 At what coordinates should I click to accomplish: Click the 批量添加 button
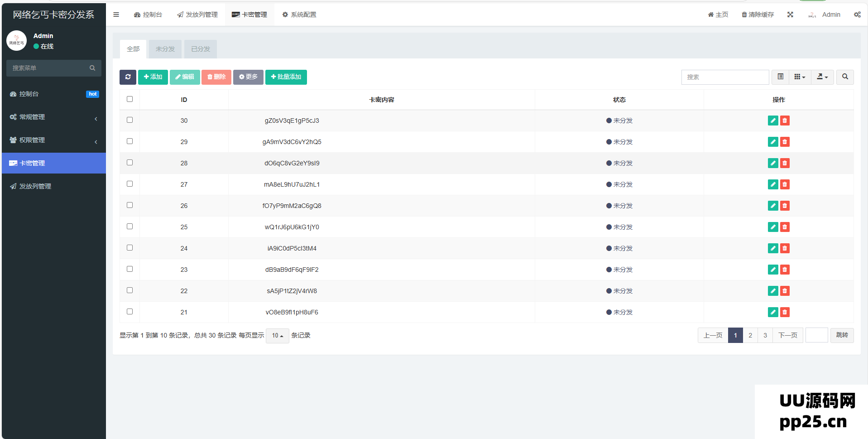(286, 77)
